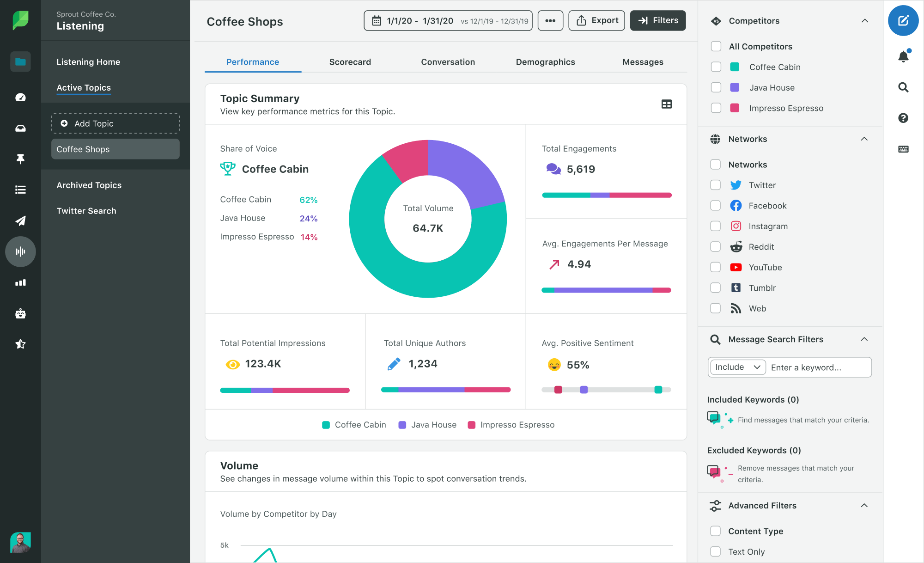Click the grid/table view icon
Viewport: 924px width, 563px height.
click(667, 104)
